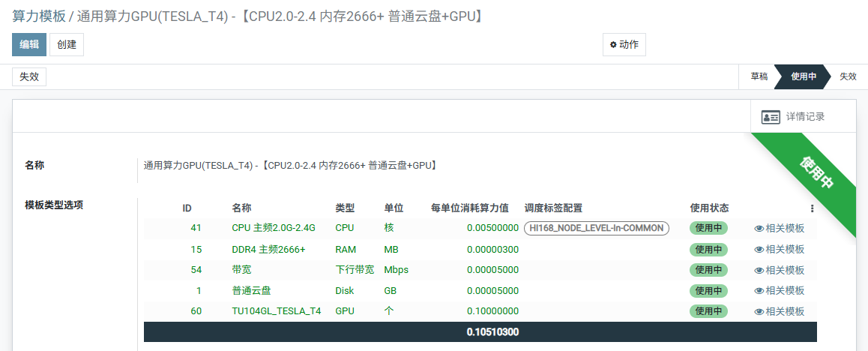Screen dimensions: 868x351
Task: Click ID 60 cell
Action: [196, 311]
